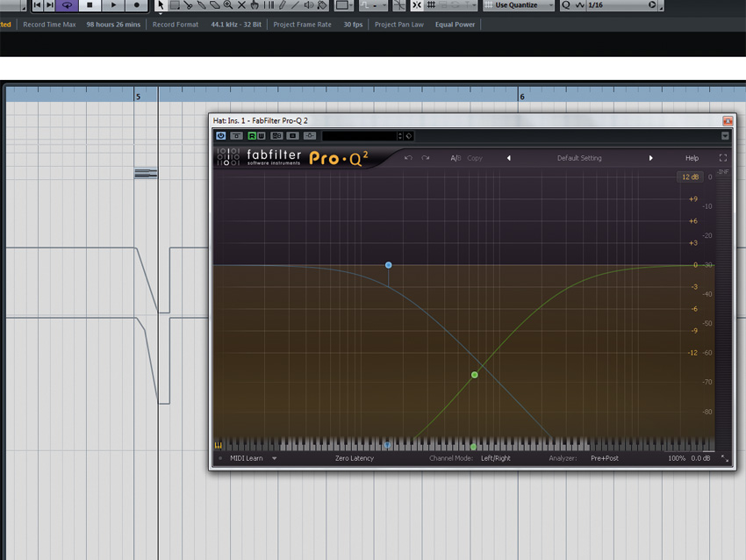Click the Grid snap type icon
The height and width of the screenshot is (560, 746).
point(431,5)
